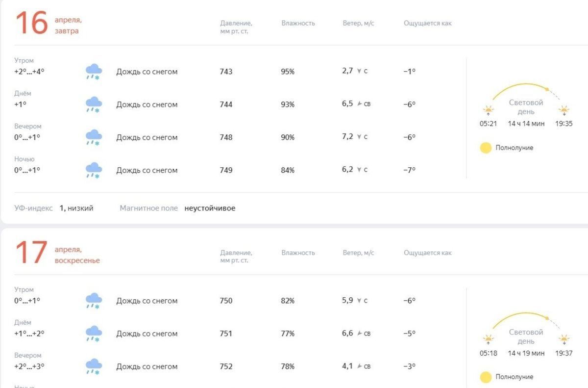Select the large date number 17

pyautogui.click(x=31, y=253)
